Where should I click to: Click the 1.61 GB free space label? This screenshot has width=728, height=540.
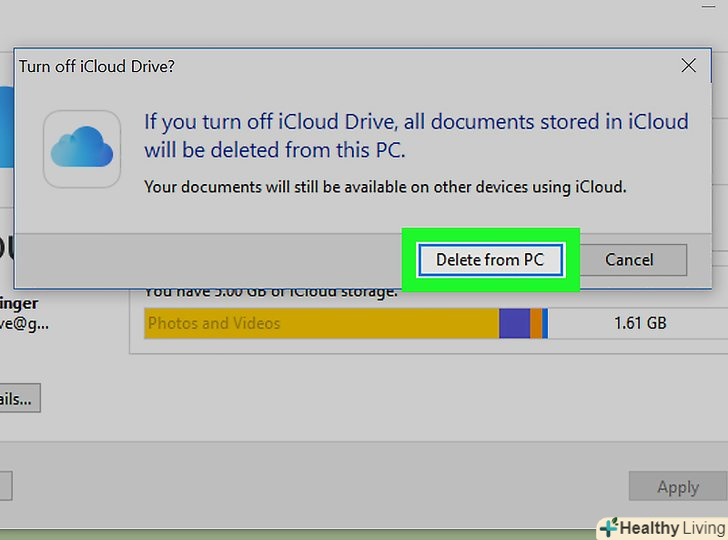[x=640, y=323]
